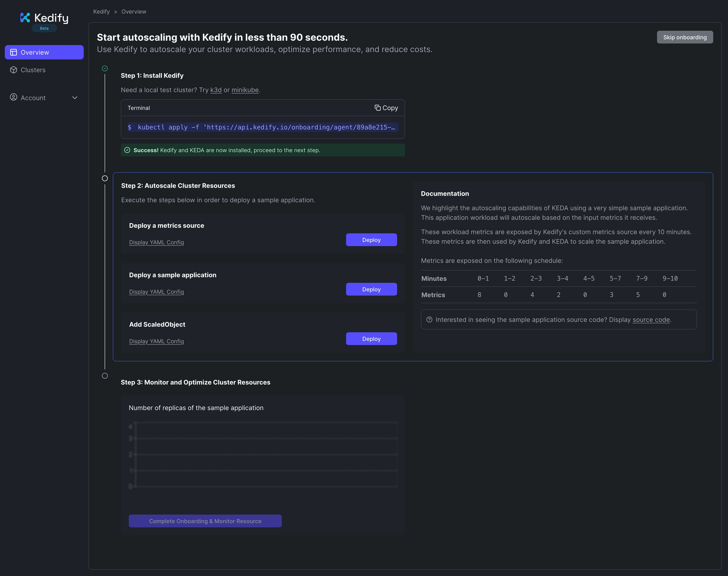
Task: Copy the terminal kubectl command
Action: click(386, 108)
